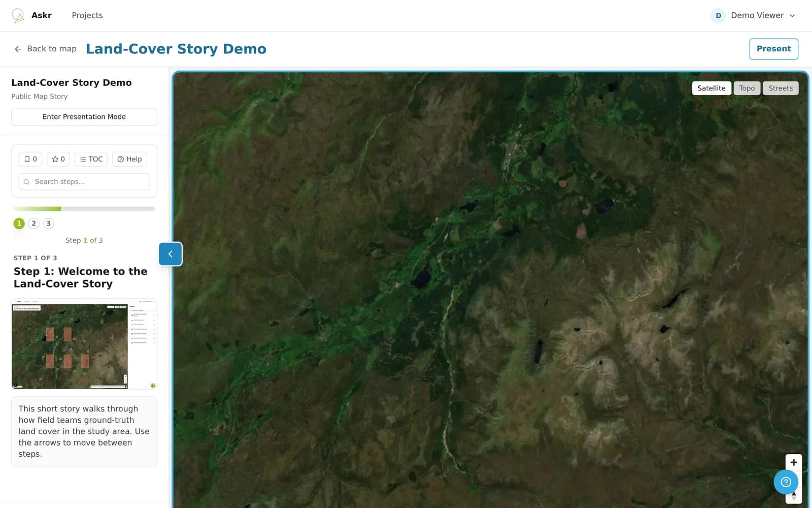Switch basemap to Topo

tap(747, 88)
